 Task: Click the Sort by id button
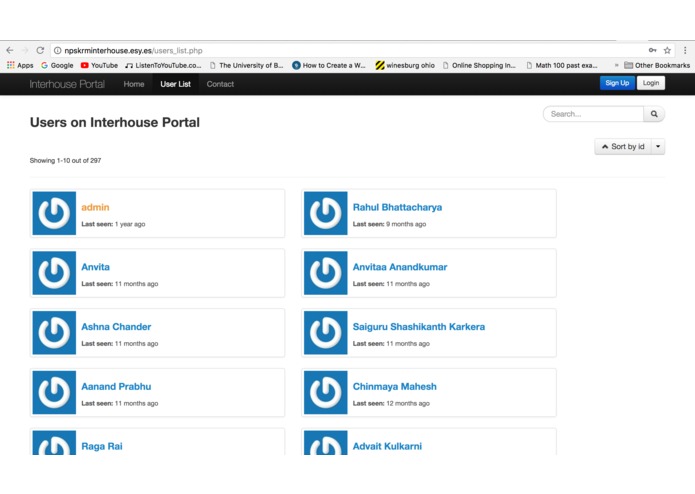[623, 147]
